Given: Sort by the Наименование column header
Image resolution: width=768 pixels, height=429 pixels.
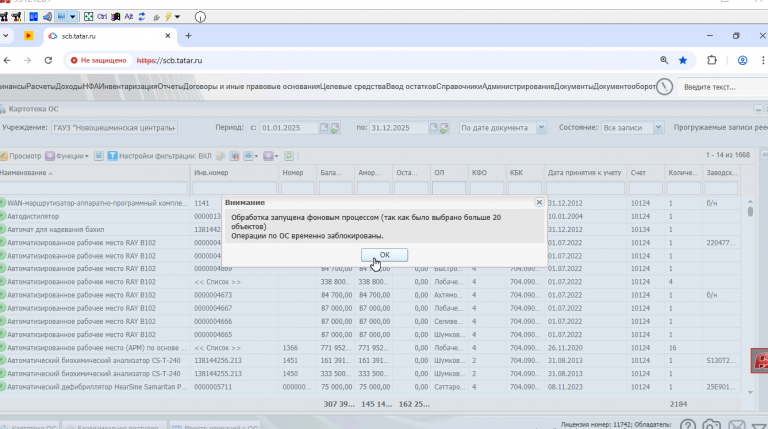Looking at the screenshot, I should [94, 172].
